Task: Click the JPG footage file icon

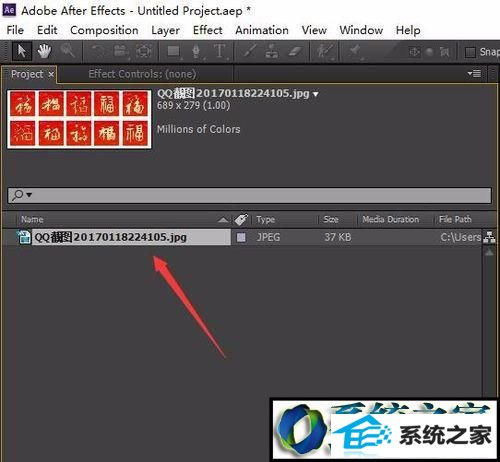Action: pos(24,237)
